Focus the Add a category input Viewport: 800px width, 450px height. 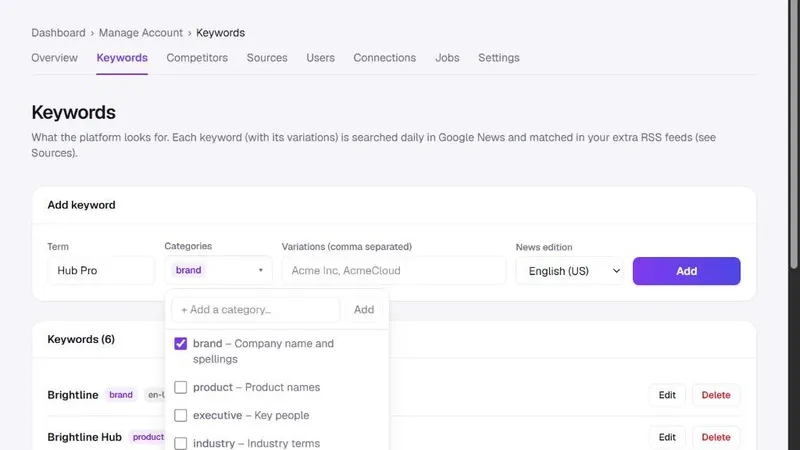(x=256, y=310)
